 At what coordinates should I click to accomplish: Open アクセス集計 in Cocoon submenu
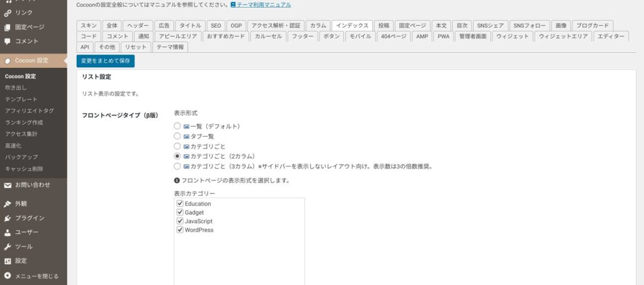point(21,134)
